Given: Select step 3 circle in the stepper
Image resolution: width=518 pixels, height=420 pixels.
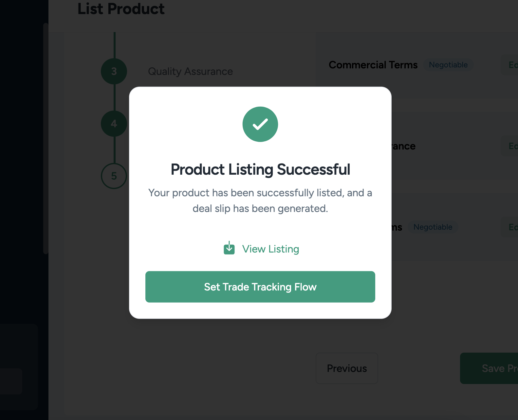Looking at the screenshot, I should [114, 71].
